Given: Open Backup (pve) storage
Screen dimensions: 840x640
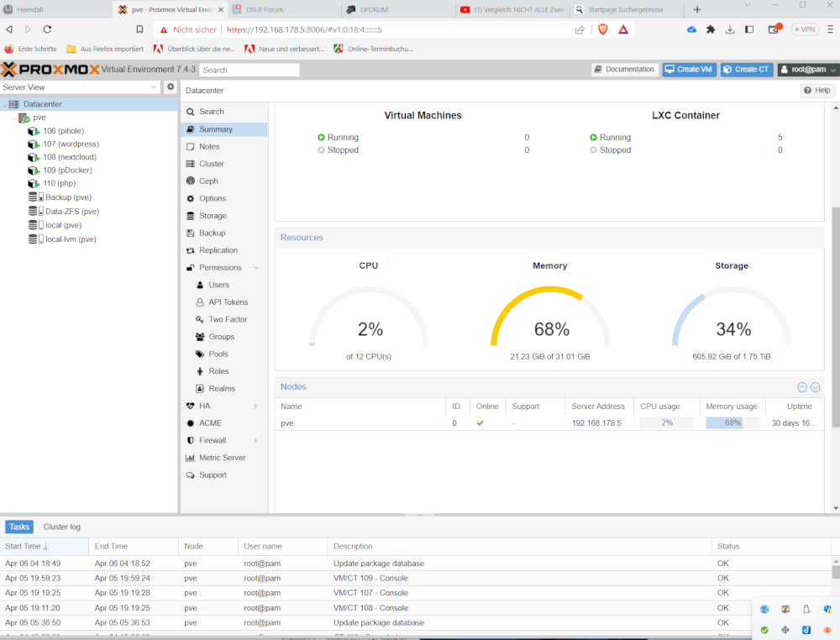Looking at the screenshot, I should coord(68,197).
